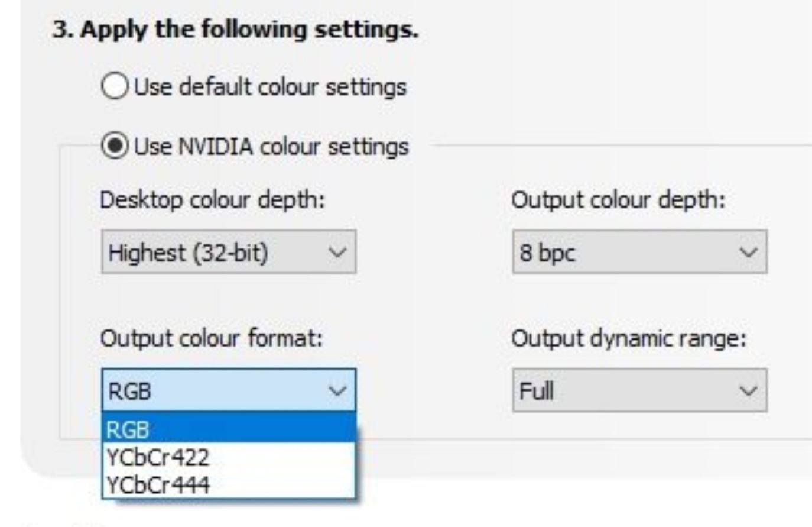Choose the highlighted RGB option in list
The width and height of the screenshot is (812, 527).
click(x=229, y=429)
